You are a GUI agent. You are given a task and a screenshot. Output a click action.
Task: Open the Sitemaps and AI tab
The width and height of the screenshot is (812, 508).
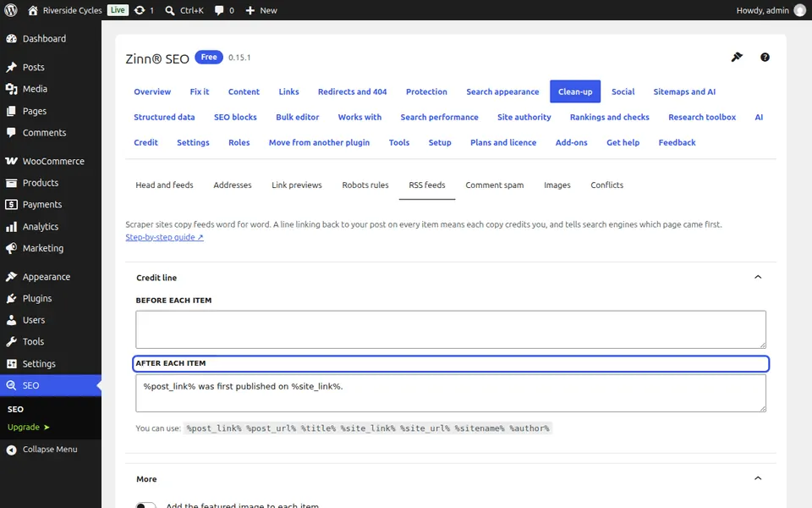684,91
